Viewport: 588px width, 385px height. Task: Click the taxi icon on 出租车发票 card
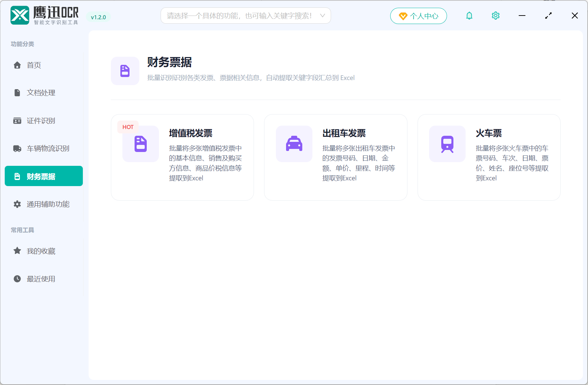(x=294, y=144)
